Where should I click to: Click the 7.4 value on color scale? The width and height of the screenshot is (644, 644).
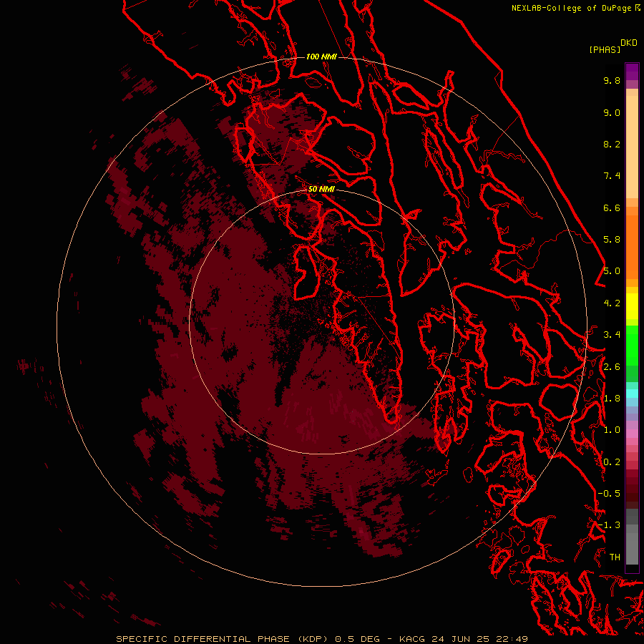point(612,176)
